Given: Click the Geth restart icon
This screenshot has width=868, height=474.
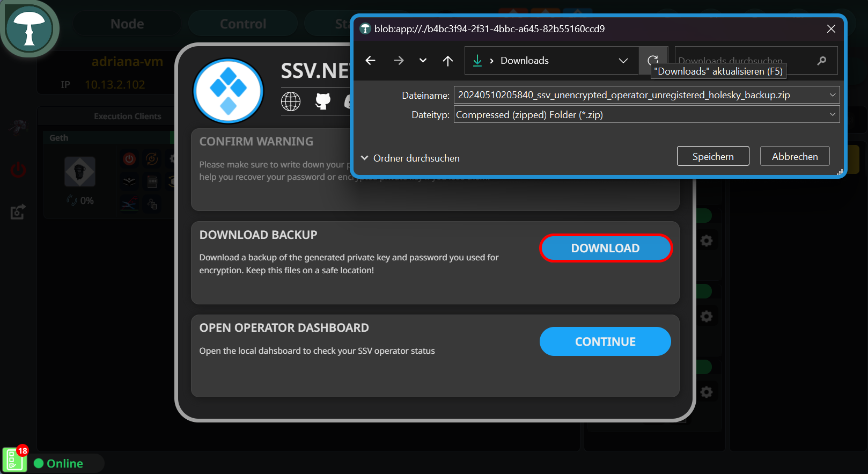Looking at the screenshot, I should point(152,159).
